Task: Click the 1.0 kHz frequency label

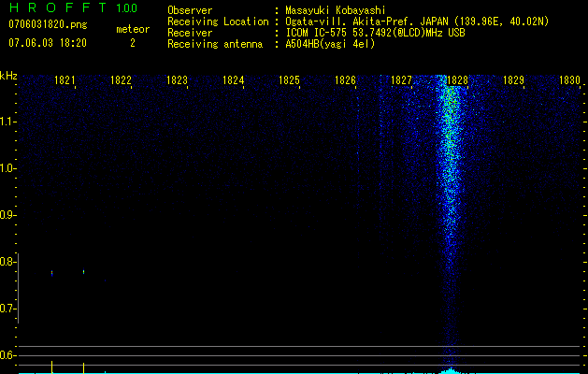Action: click(x=7, y=168)
